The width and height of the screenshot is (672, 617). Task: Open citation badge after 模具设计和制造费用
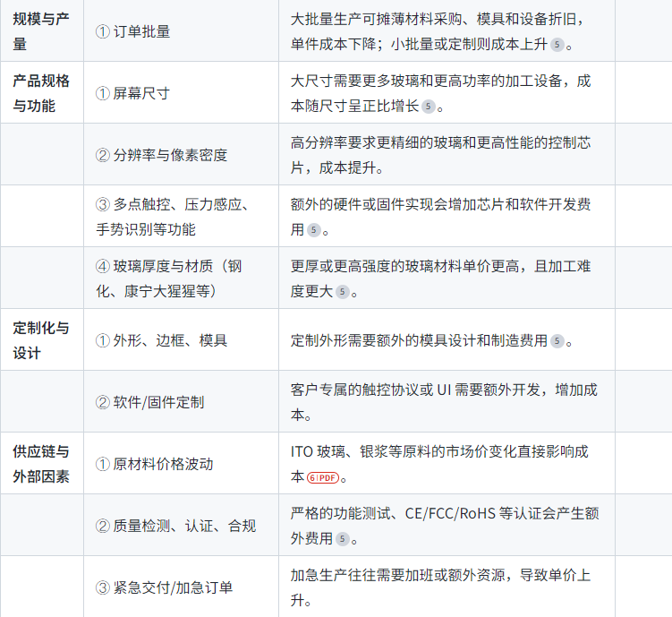(x=557, y=340)
